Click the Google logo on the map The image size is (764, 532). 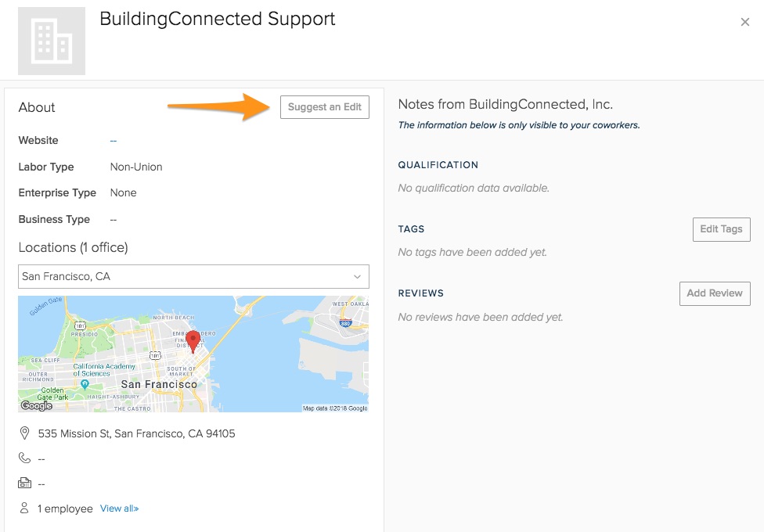click(36, 405)
